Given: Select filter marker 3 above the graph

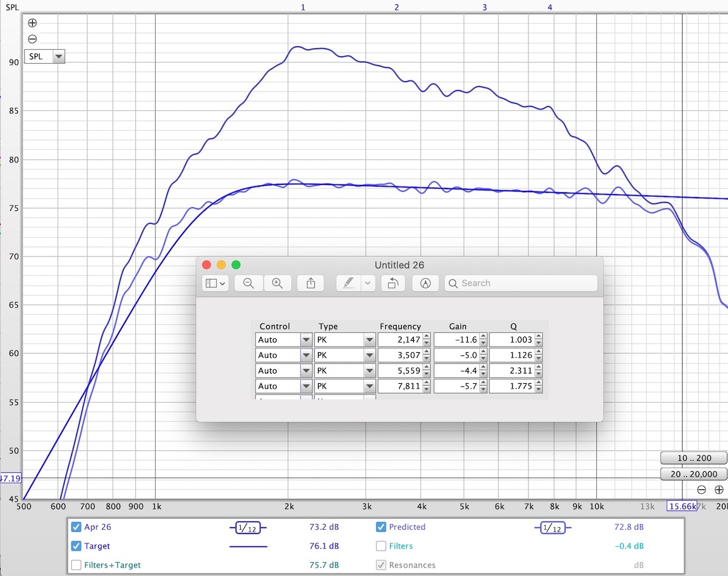Looking at the screenshot, I should coord(484,7).
